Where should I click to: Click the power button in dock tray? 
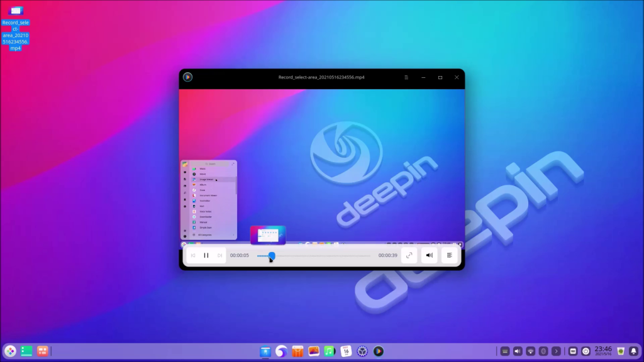pos(586,351)
